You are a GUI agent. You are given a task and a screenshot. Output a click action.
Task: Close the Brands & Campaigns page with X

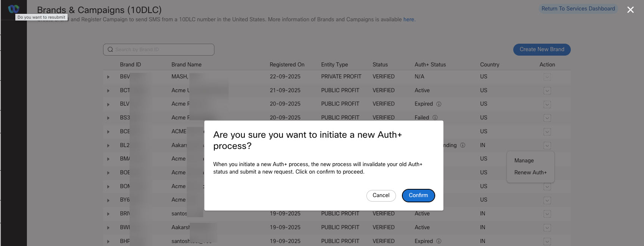click(631, 10)
